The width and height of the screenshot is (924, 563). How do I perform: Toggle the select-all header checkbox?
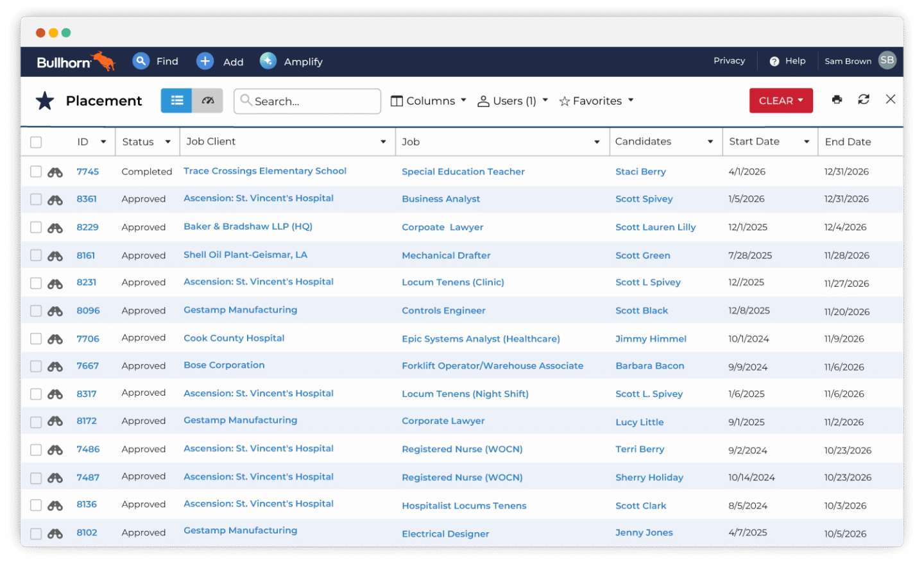tap(36, 142)
